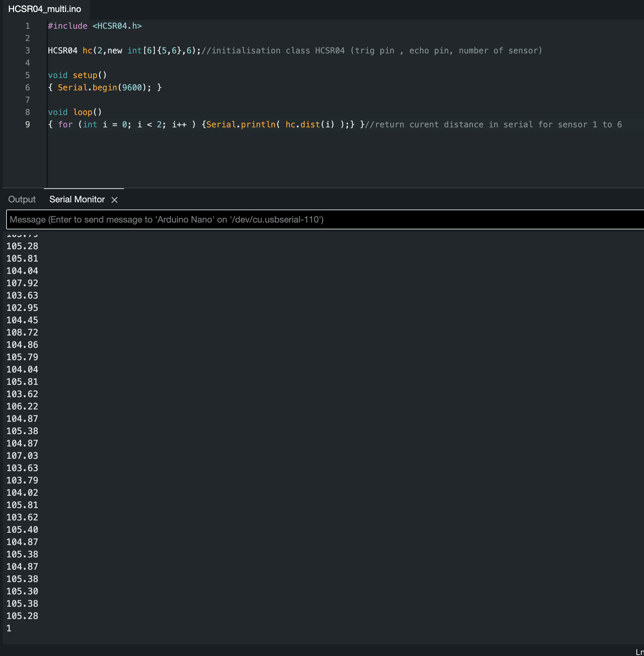Click serial reading 108.72
644x656 pixels.
(22, 332)
